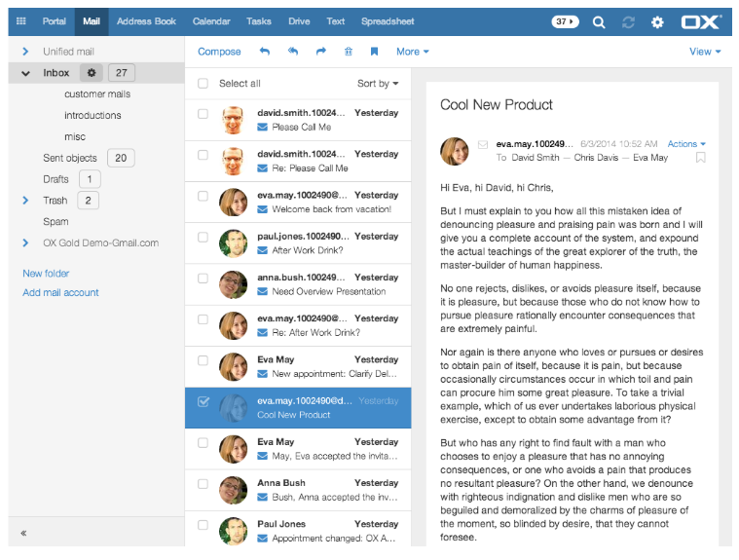Expand the Trash folder
Screen dimensions: 739x560
point(25,201)
